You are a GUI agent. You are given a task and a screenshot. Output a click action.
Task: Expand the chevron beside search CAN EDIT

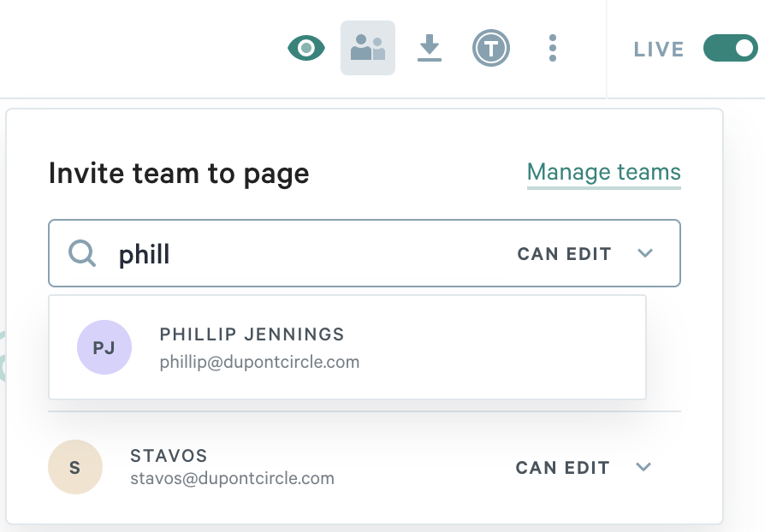pyautogui.click(x=645, y=253)
